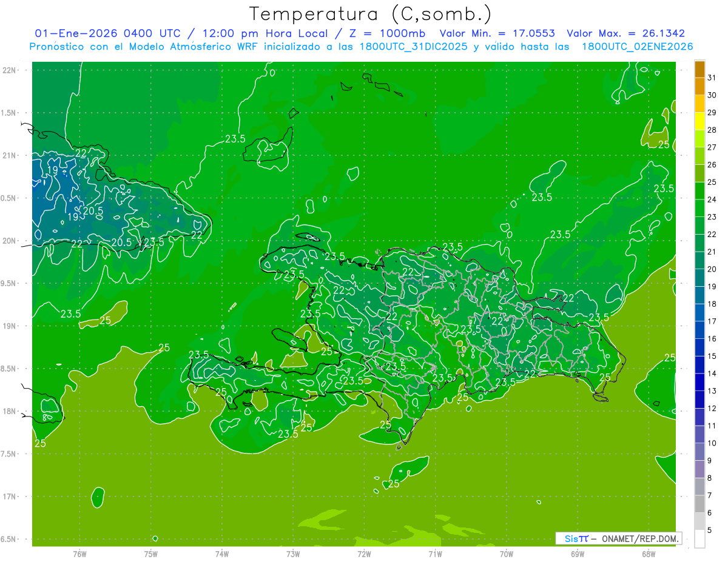Click '12:00 pm Hora Local' in the header
Image resolution: width=728 pixels, height=562 pixels.
(x=266, y=33)
